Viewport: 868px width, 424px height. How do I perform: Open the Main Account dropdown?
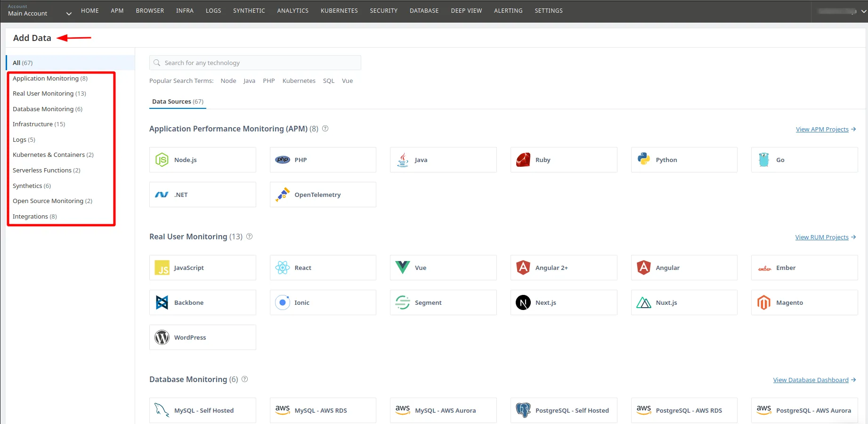coord(40,11)
